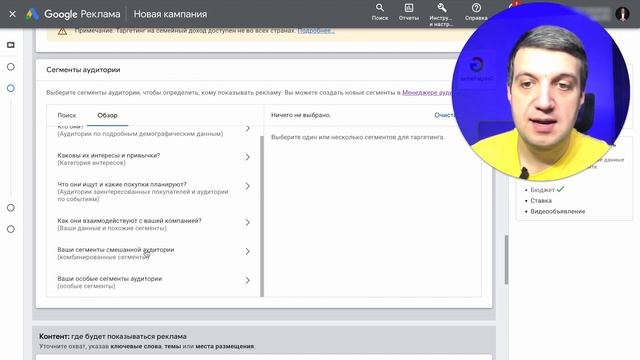640x360 pixels.
Task: Switch to the Обзор tab
Action: [x=107, y=116]
